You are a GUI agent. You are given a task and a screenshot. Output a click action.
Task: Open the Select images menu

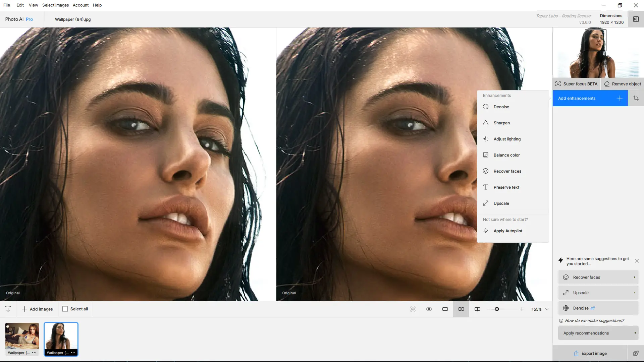(55, 5)
